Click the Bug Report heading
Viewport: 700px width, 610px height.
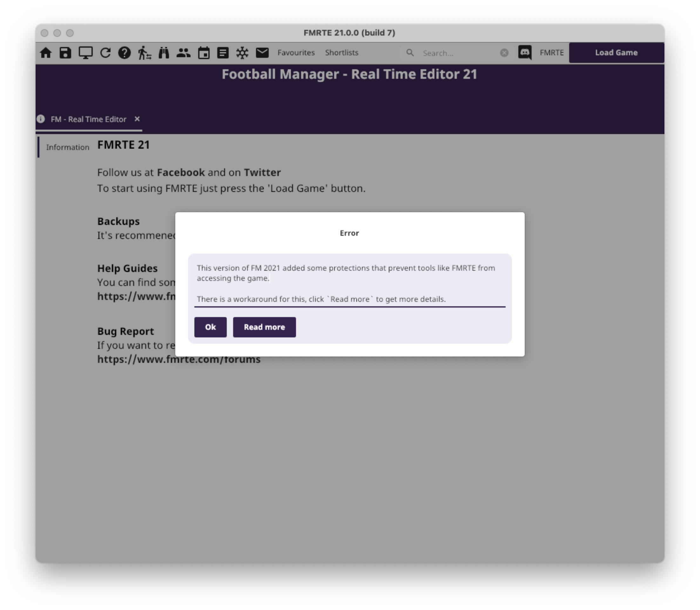click(x=125, y=332)
